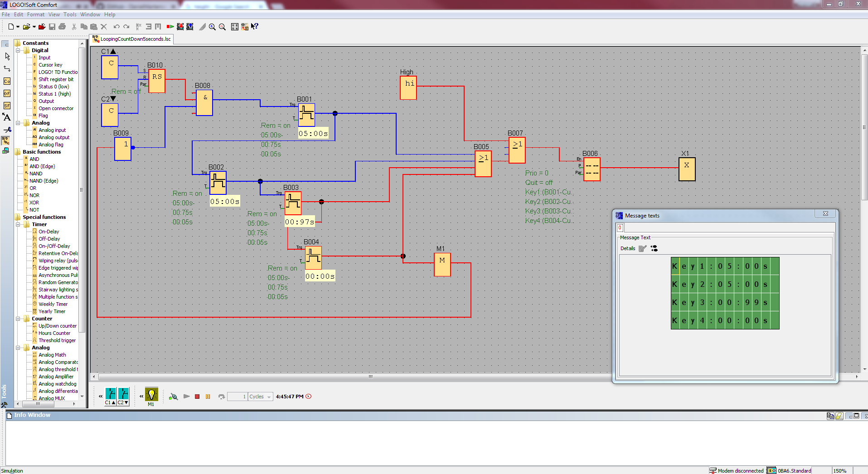The width and height of the screenshot is (868, 474).
Task: Click the B010 RS latching relay block
Action: (157, 81)
